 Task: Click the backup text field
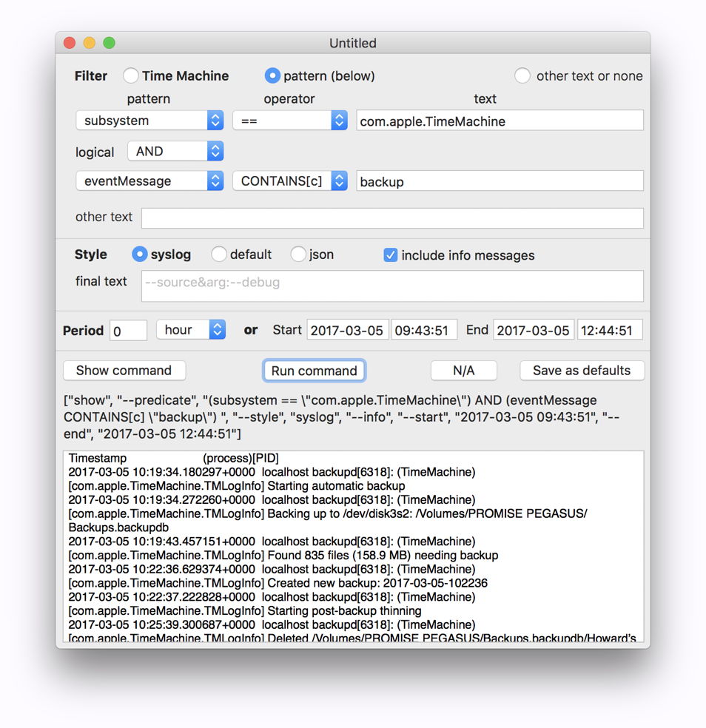coord(500,181)
